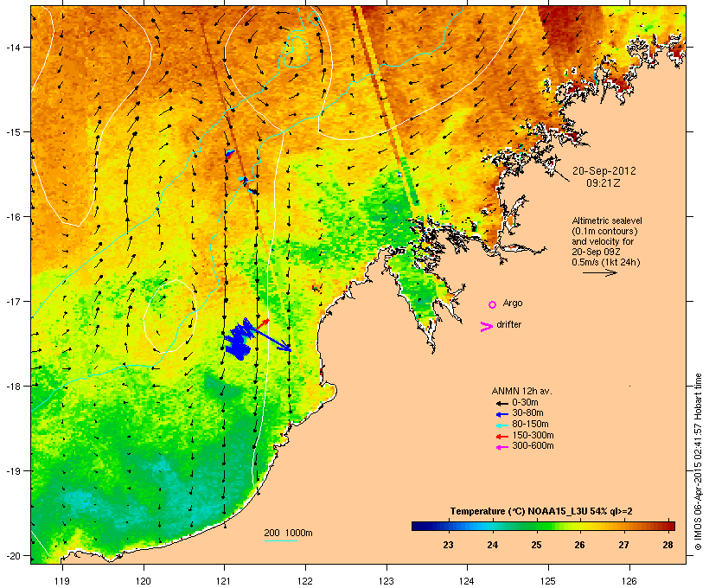Click colorbar tick label 23

tap(448, 545)
